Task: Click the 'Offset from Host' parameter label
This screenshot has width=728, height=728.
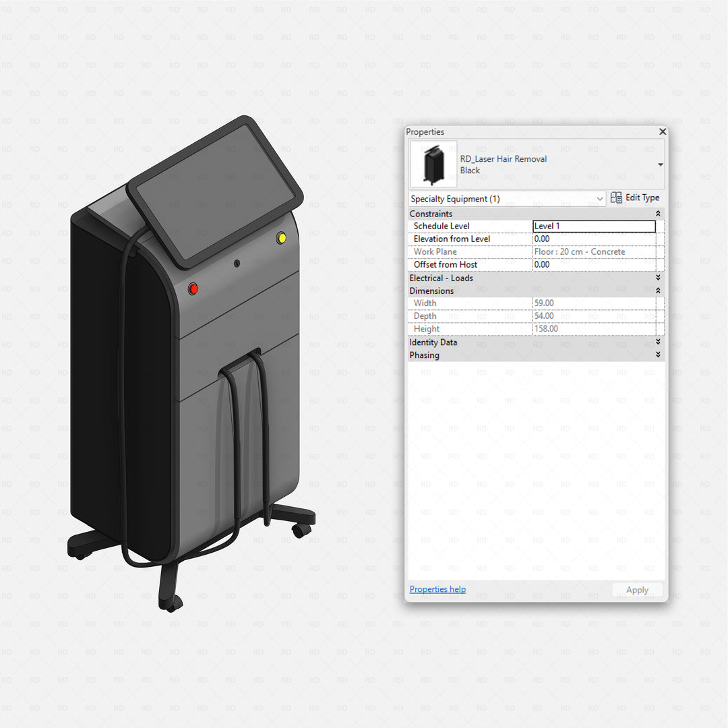Action: [x=446, y=265]
